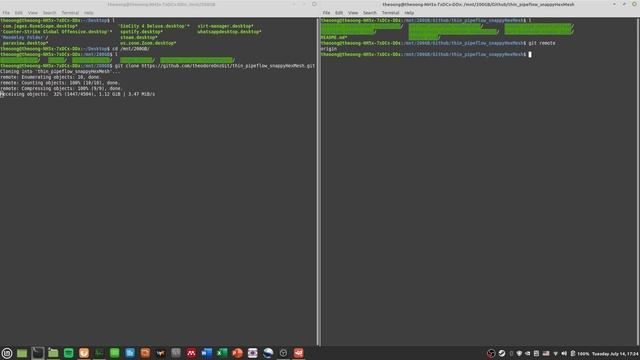Click 'virt-manager.desktop*' in left terminal
640x360 pixels.
225,26
